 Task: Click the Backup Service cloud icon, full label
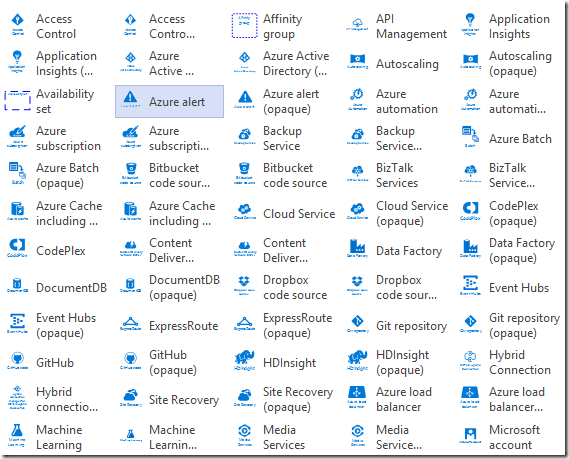pos(245,136)
